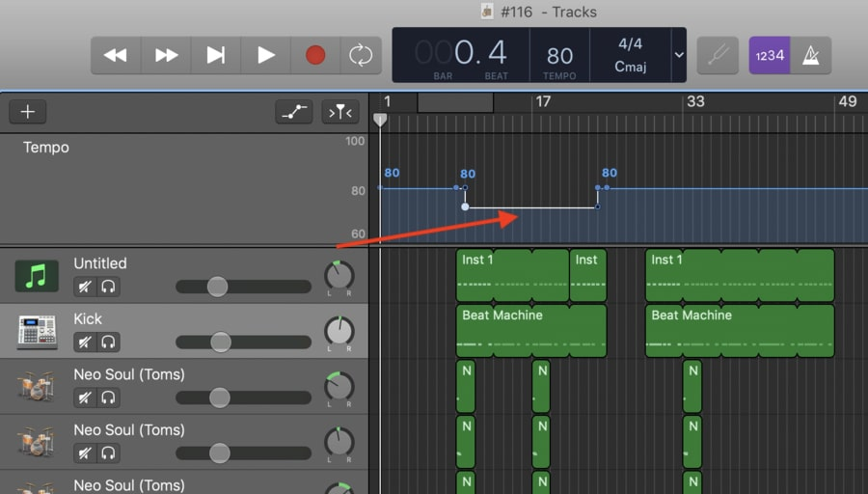The image size is (868, 494).
Task: Mute the first Neo Soul (Toms) track
Action: (85, 398)
